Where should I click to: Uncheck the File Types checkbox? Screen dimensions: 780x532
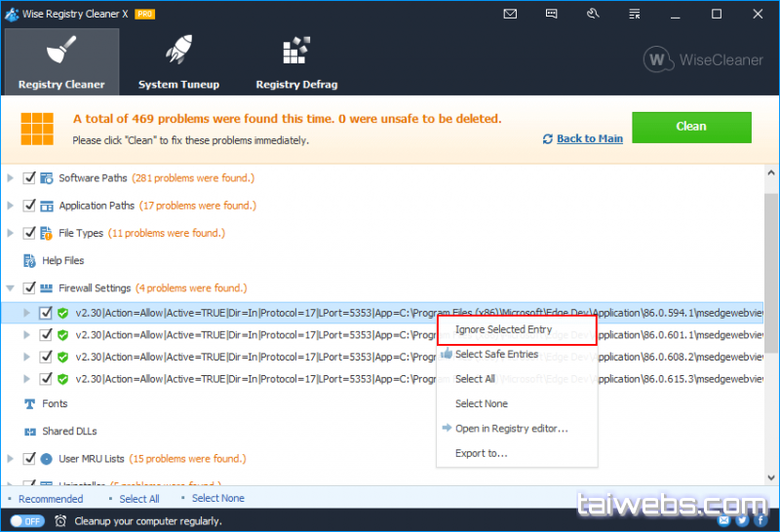point(29,233)
